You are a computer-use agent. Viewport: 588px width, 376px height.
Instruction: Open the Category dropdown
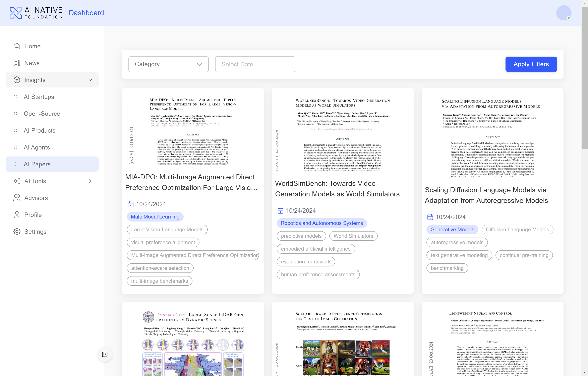(168, 64)
